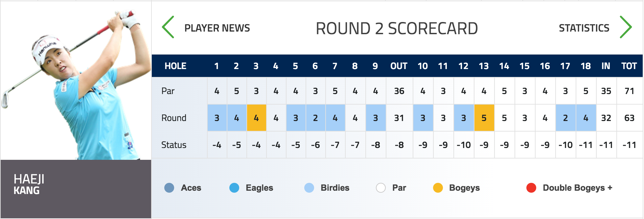644x219 pixels.
Task: Click the Birdies light-blue legend dot
Action: (x=309, y=188)
